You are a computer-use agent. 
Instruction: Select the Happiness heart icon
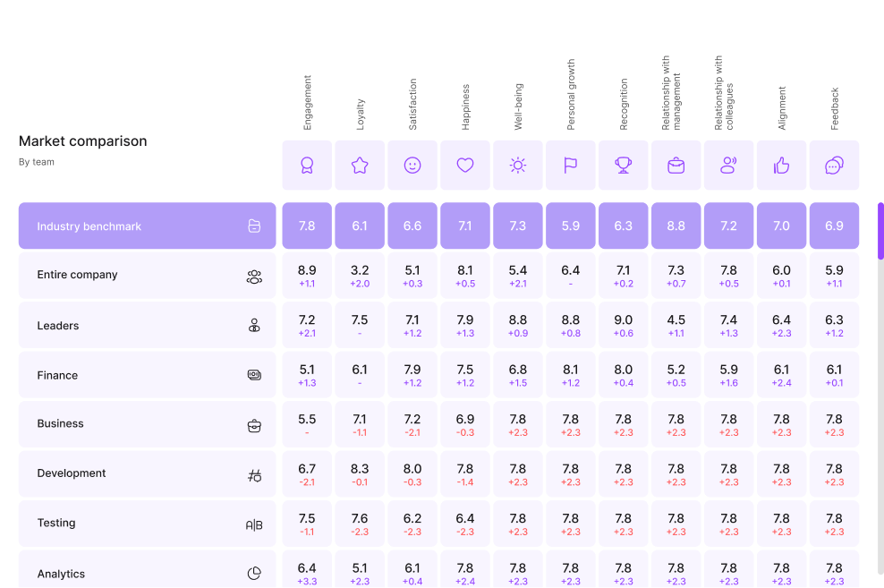click(465, 165)
